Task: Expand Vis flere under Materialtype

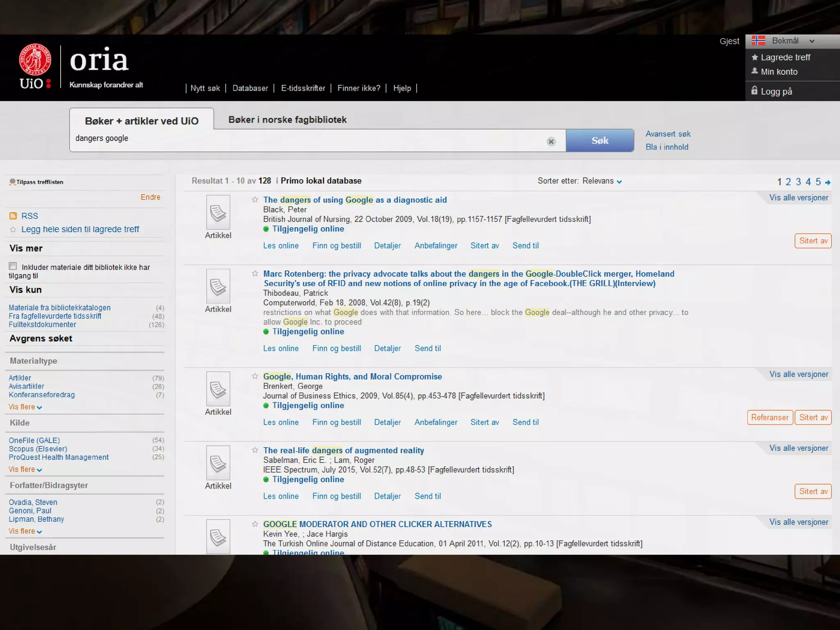Action: tap(25, 407)
